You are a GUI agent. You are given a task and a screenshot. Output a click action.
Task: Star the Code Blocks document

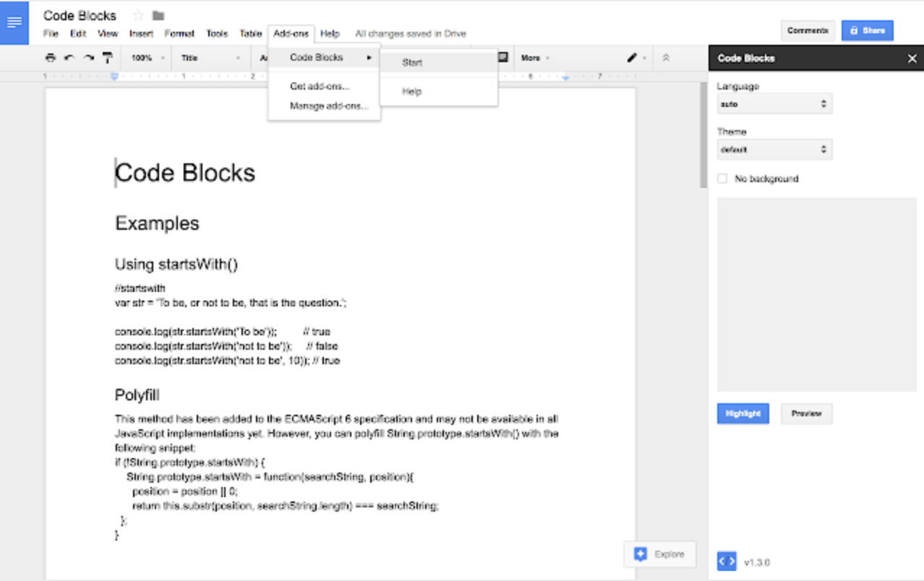tap(139, 15)
